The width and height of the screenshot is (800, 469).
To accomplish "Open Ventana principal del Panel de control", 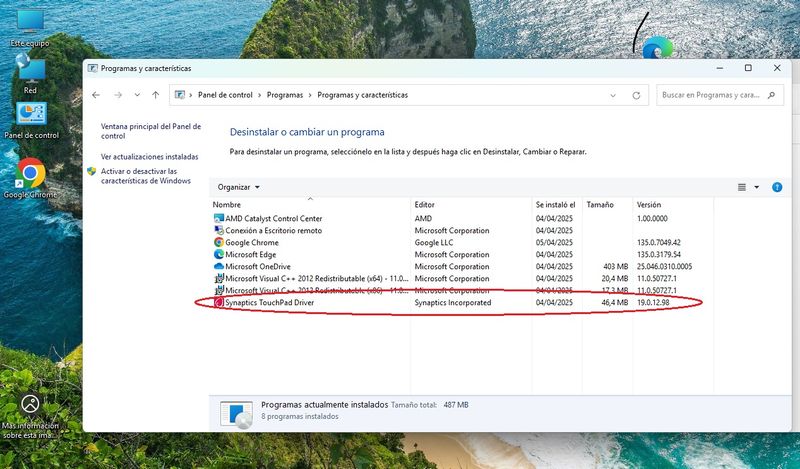I will coord(151,131).
